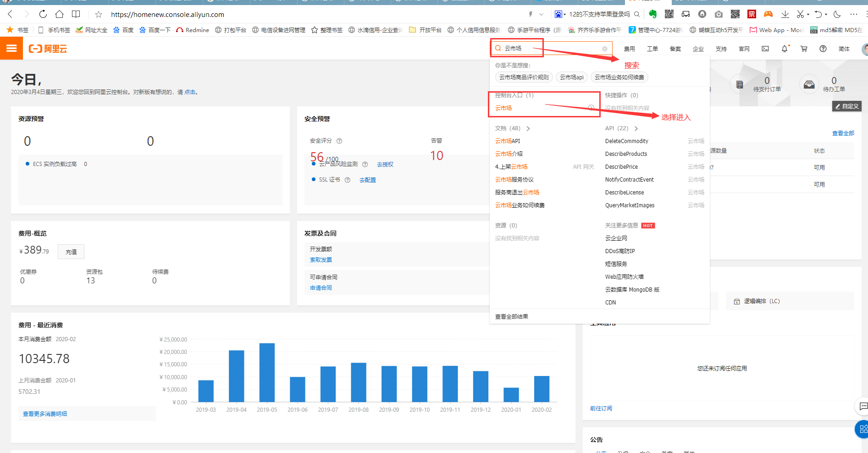Click the 待支付订单 document icon
868x453 pixels.
point(740,85)
